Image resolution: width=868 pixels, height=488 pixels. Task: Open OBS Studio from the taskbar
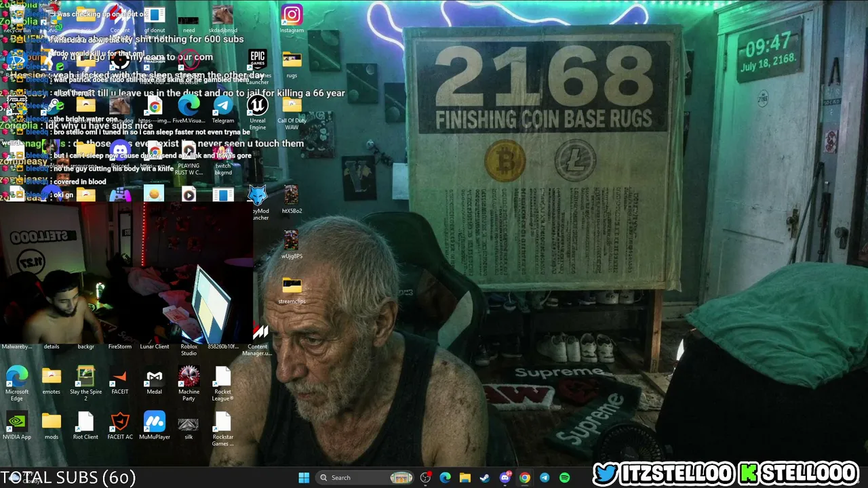pyautogui.click(x=425, y=478)
